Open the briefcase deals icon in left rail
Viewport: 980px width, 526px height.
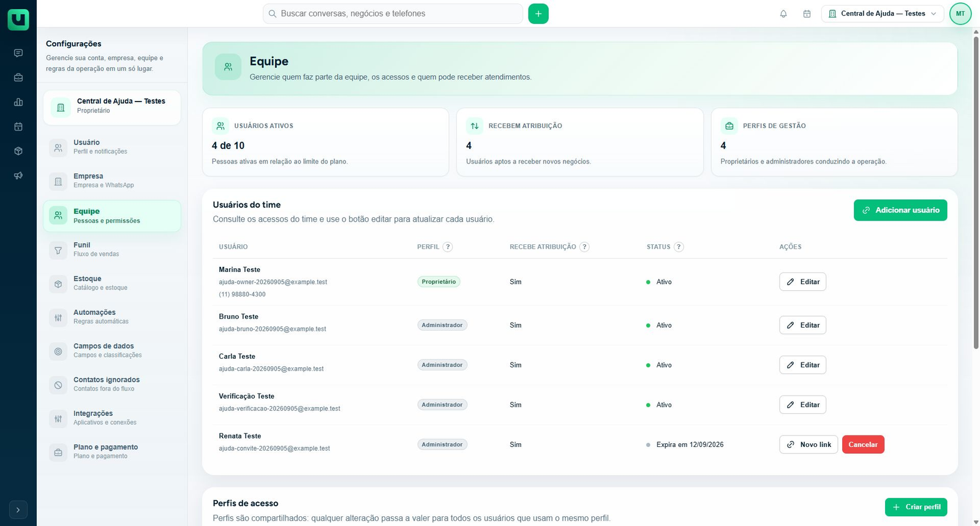(18, 78)
